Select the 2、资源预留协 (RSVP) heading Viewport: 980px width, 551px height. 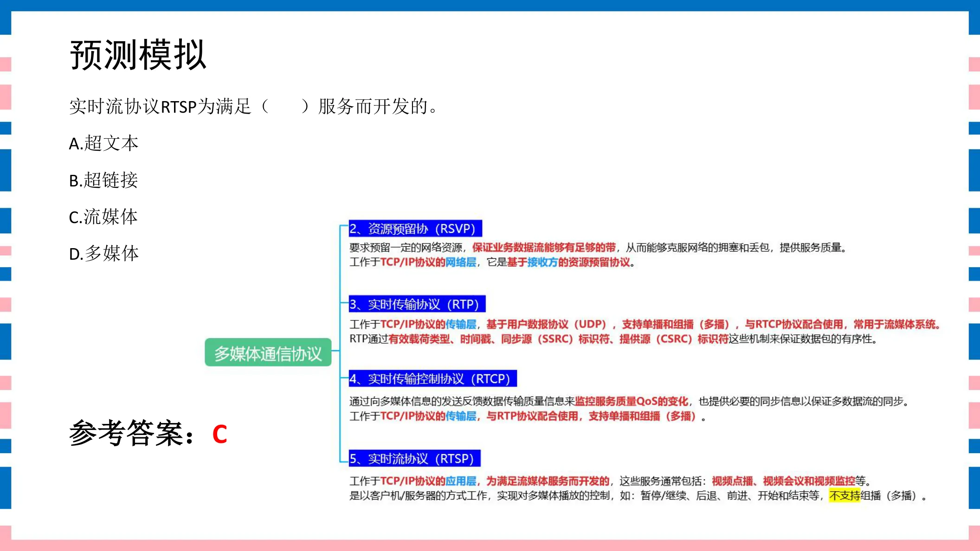tap(415, 229)
